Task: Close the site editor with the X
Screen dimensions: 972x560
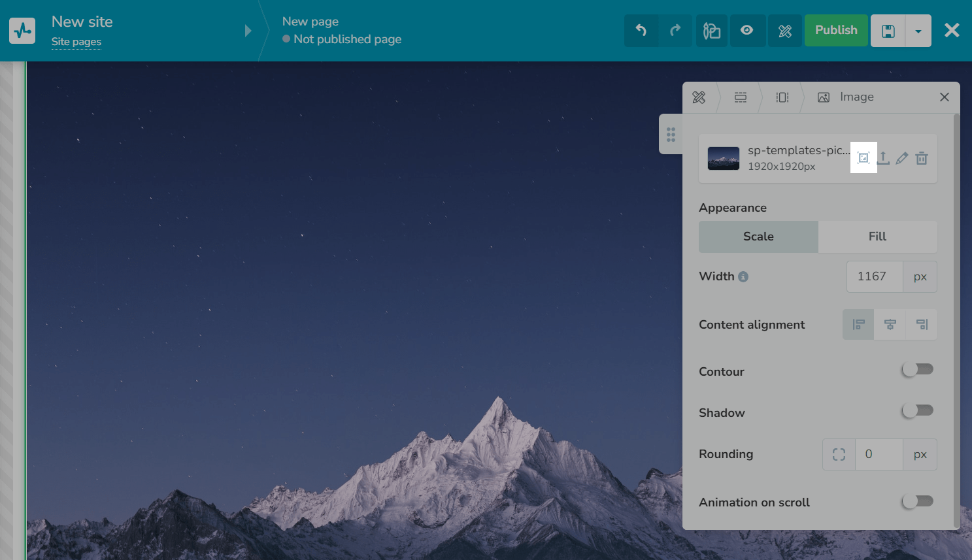Action: pyautogui.click(x=952, y=30)
